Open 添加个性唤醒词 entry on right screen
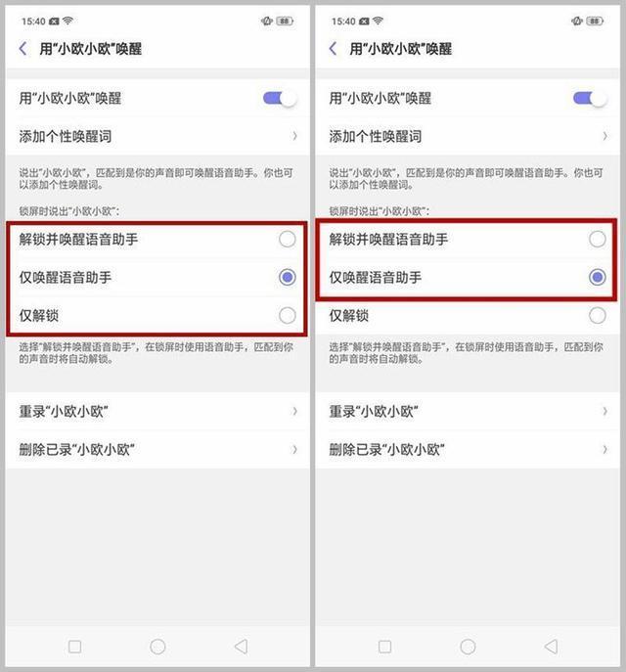Image resolution: width=626 pixels, height=672 pixels. click(468, 136)
